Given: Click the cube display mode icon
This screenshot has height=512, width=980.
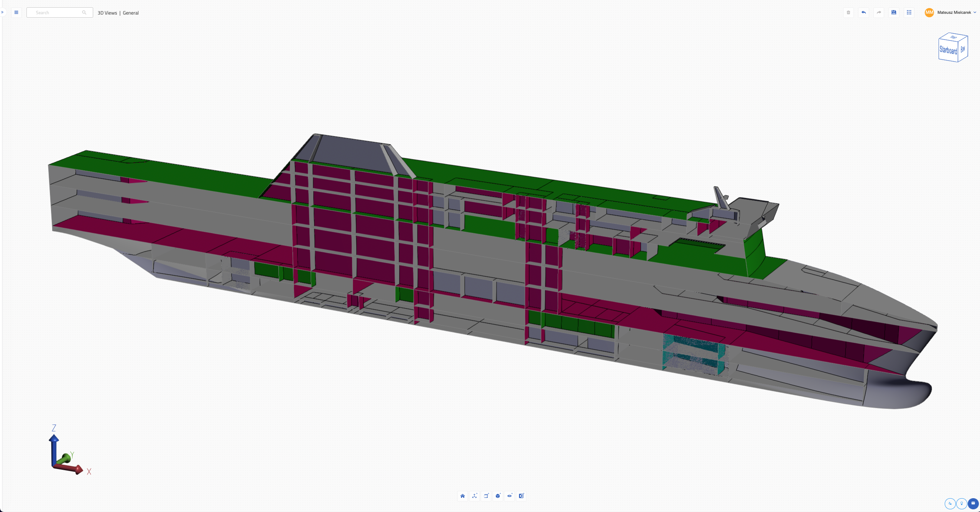Looking at the screenshot, I should coord(498,496).
